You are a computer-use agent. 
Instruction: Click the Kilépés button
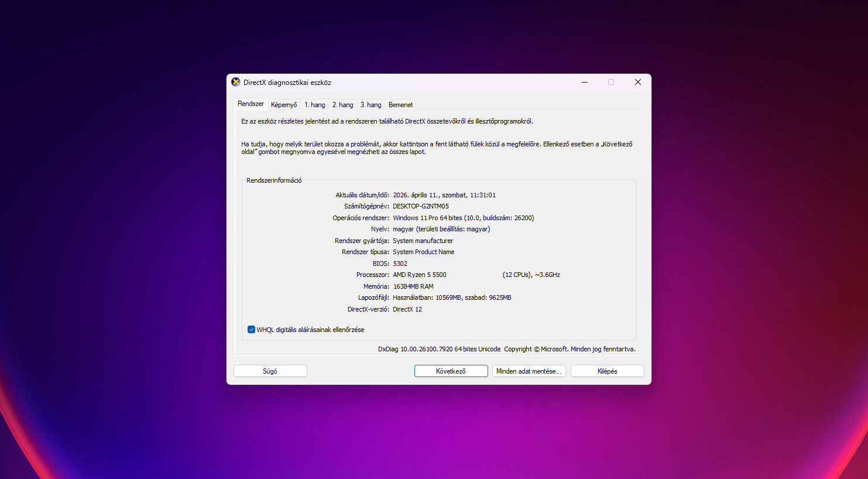click(x=607, y=371)
